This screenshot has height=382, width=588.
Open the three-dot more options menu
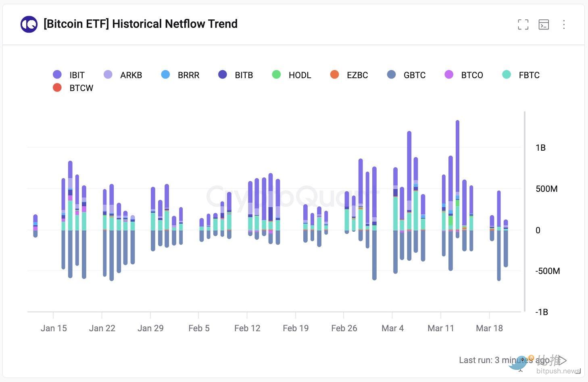point(564,25)
